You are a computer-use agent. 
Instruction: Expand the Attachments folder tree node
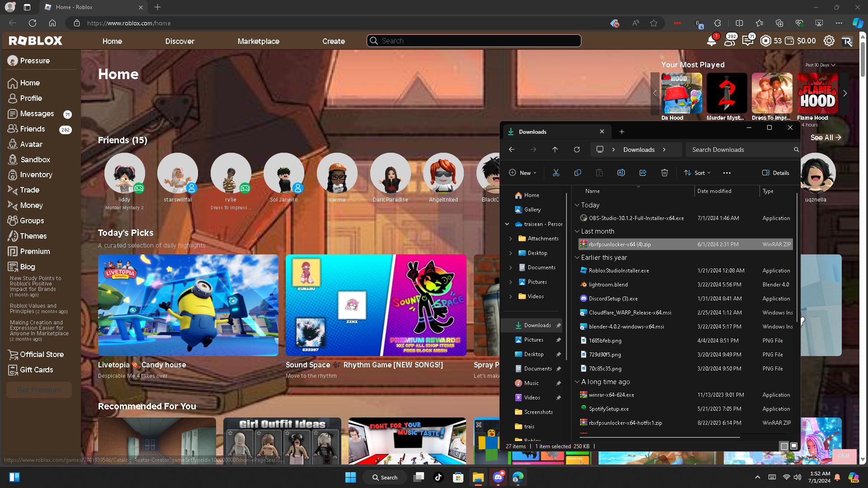pos(511,239)
